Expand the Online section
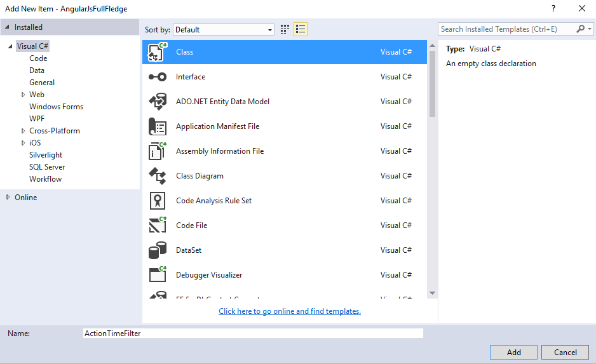596x364 pixels. pos(8,197)
